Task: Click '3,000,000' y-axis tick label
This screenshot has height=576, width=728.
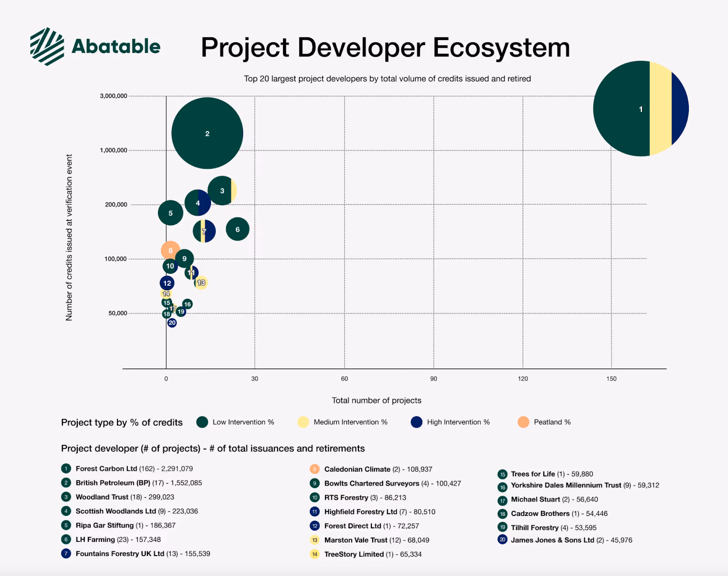Action: click(114, 96)
